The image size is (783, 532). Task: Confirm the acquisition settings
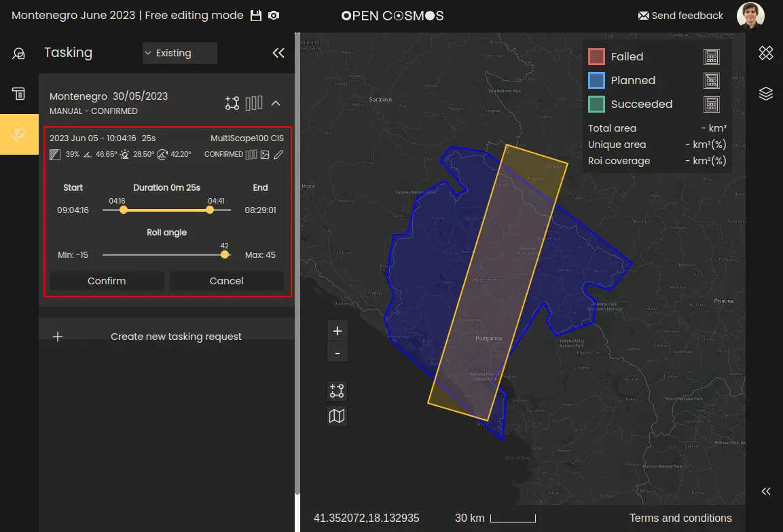click(x=106, y=280)
